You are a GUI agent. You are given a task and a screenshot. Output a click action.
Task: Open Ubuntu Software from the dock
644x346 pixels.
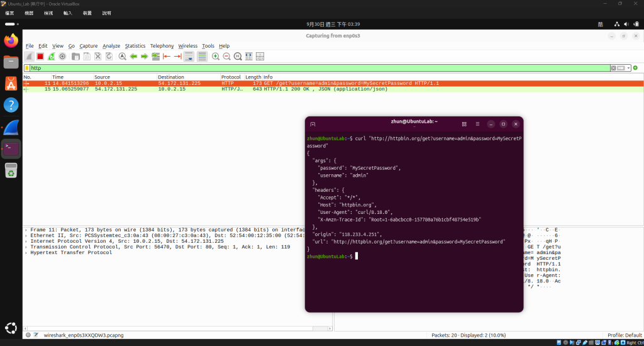(11, 84)
